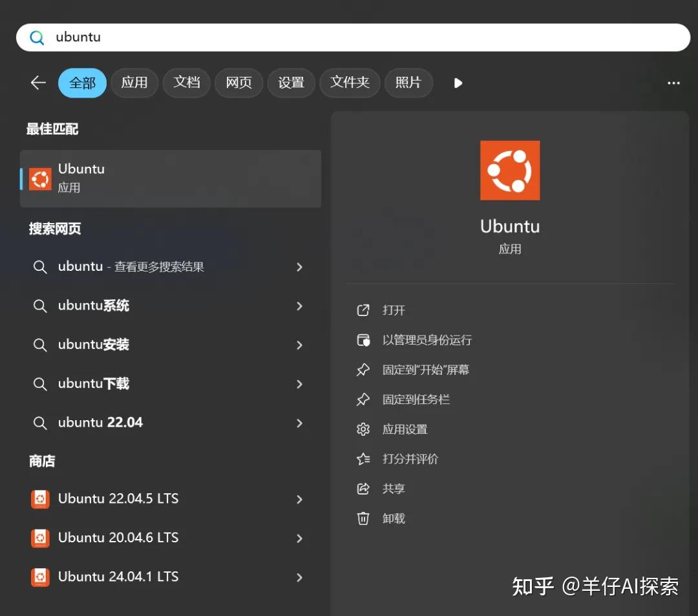Expand chevron next to ubuntu下载
The height and width of the screenshot is (616, 698).
pos(299,384)
